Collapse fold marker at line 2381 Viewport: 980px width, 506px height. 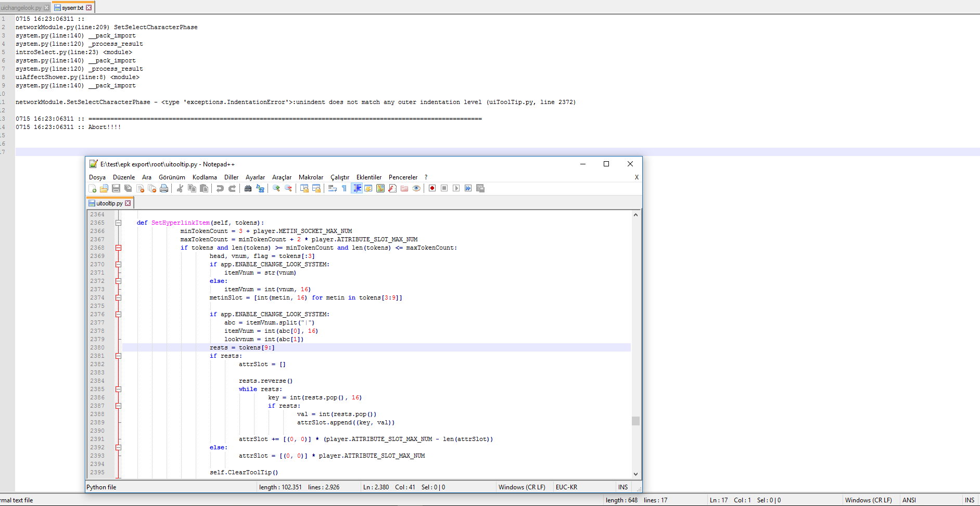tap(118, 356)
